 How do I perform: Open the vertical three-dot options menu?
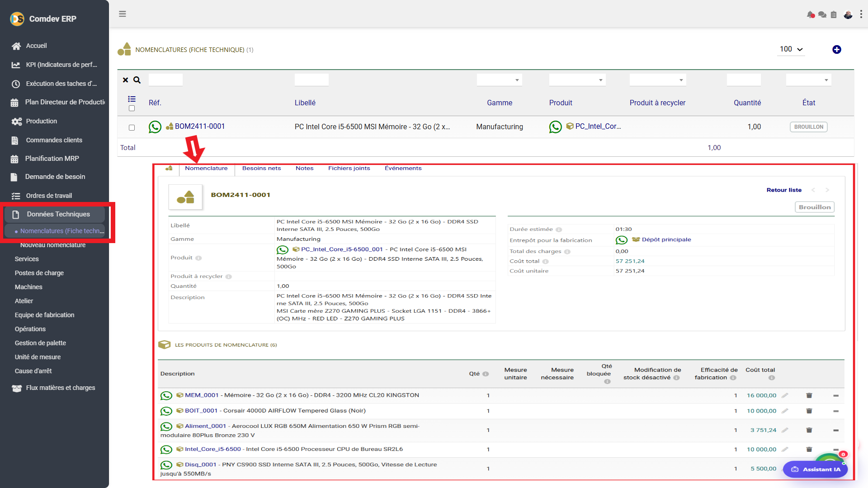pyautogui.click(x=861, y=14)
